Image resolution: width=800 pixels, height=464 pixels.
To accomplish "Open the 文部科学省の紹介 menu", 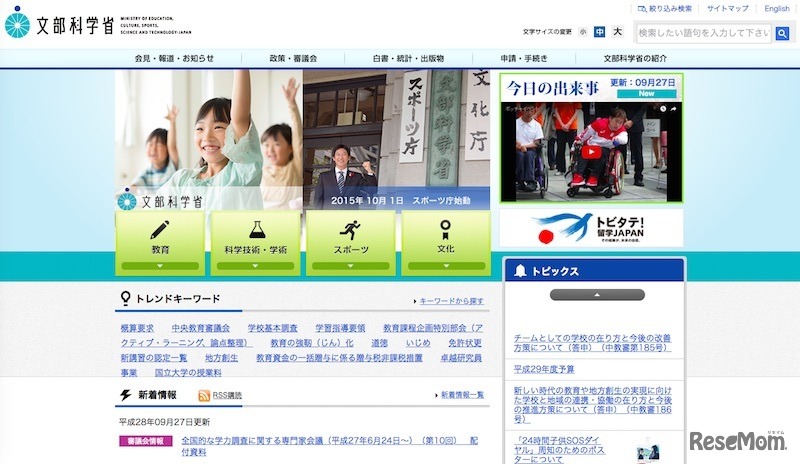I will (635, 59).
